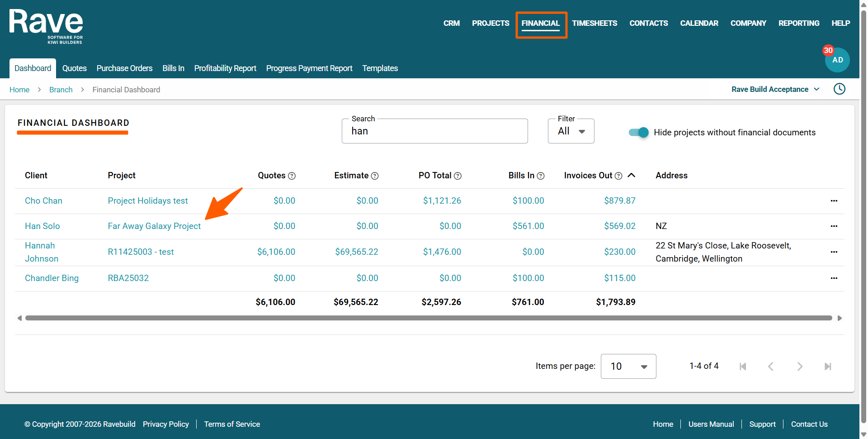This screenshot has width=868, height=439.
Task: Open row options for Han Solo
Action: click(834, 226)
